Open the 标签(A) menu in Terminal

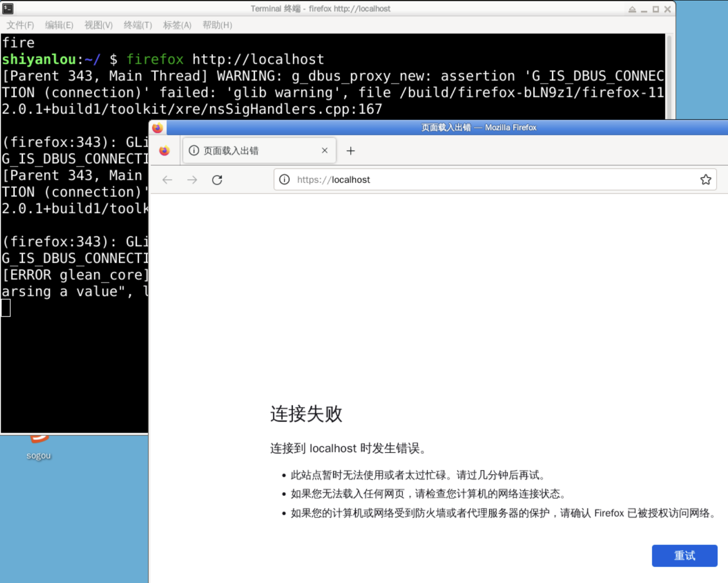177,25
